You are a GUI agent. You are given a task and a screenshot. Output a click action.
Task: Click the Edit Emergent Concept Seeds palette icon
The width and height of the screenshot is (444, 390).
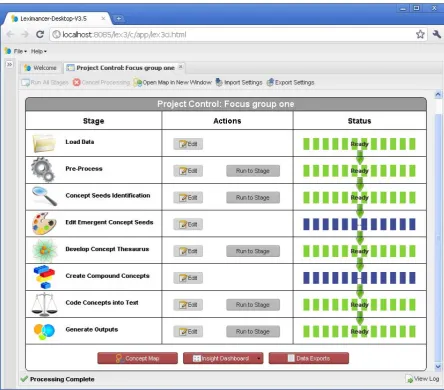(x=44, y=223)
